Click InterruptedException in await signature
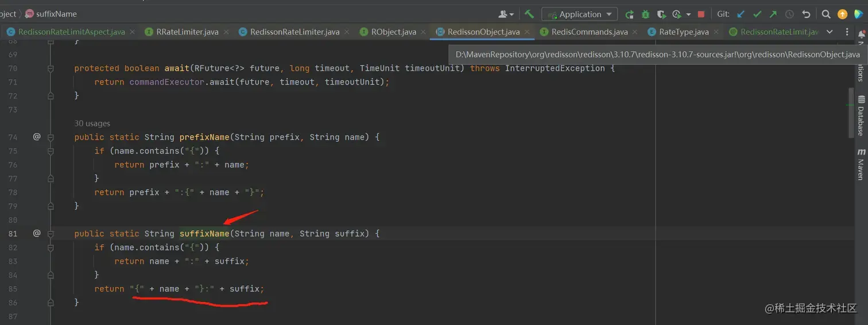 point(555,68)
